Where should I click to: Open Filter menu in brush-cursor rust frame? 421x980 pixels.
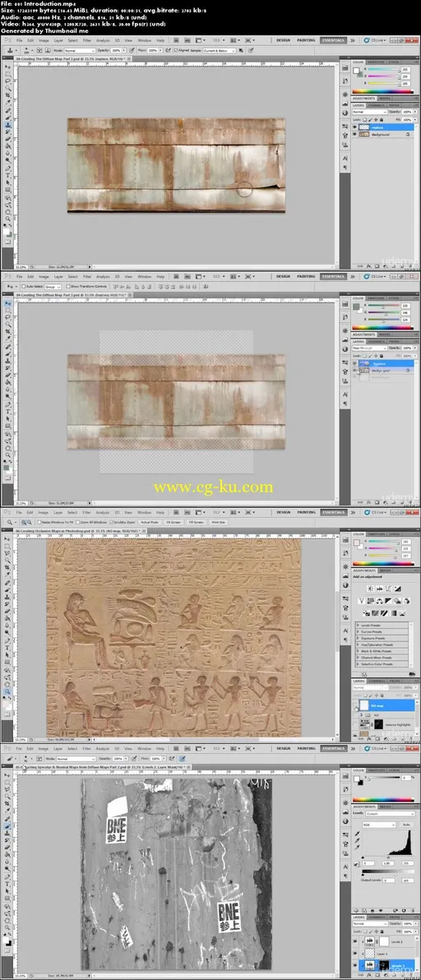point(87,40)
